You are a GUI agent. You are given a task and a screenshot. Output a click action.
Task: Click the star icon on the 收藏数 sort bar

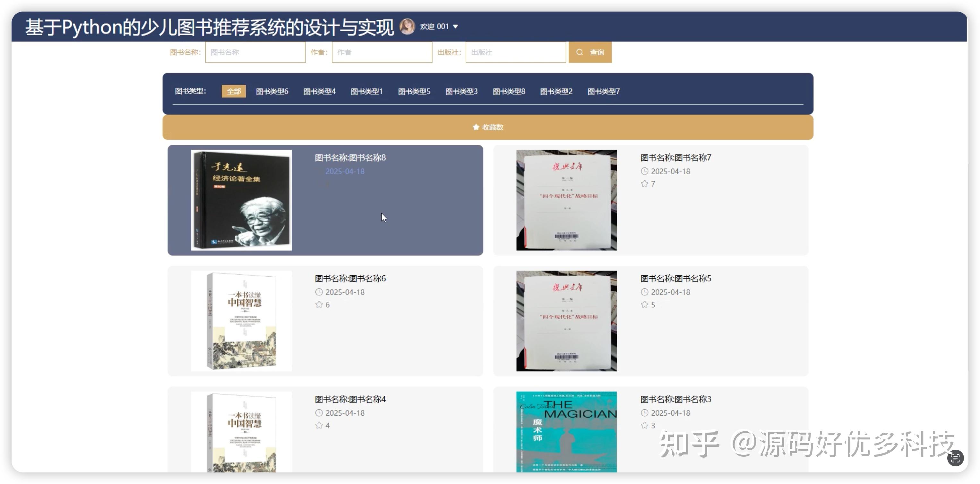476,127
